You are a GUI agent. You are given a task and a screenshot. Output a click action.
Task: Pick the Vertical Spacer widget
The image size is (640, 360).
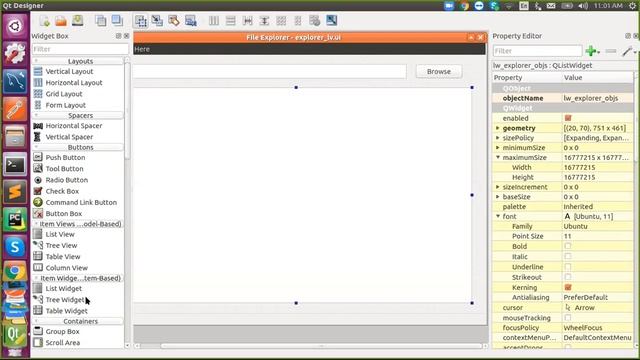click(x=69, y=137)
